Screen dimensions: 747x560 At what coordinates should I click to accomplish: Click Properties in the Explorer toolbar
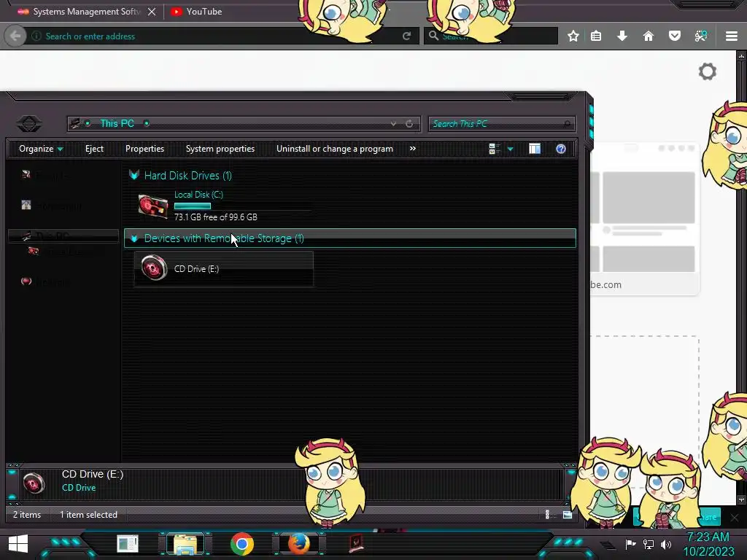point(145,149)
